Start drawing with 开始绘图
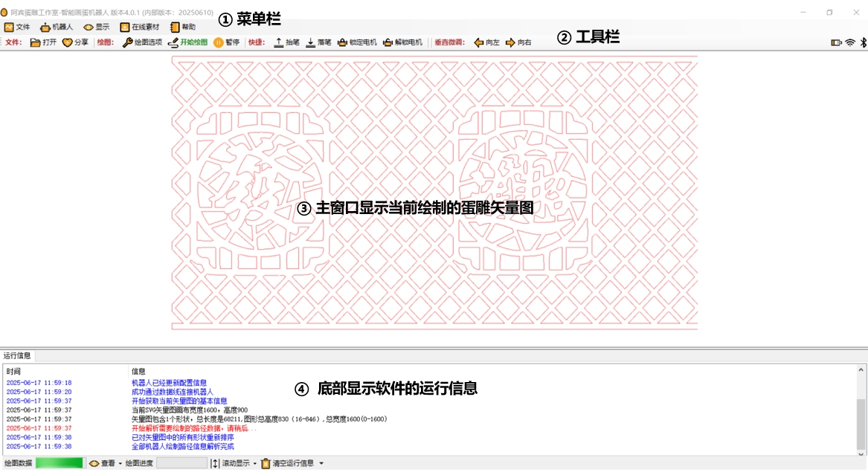 173,42
